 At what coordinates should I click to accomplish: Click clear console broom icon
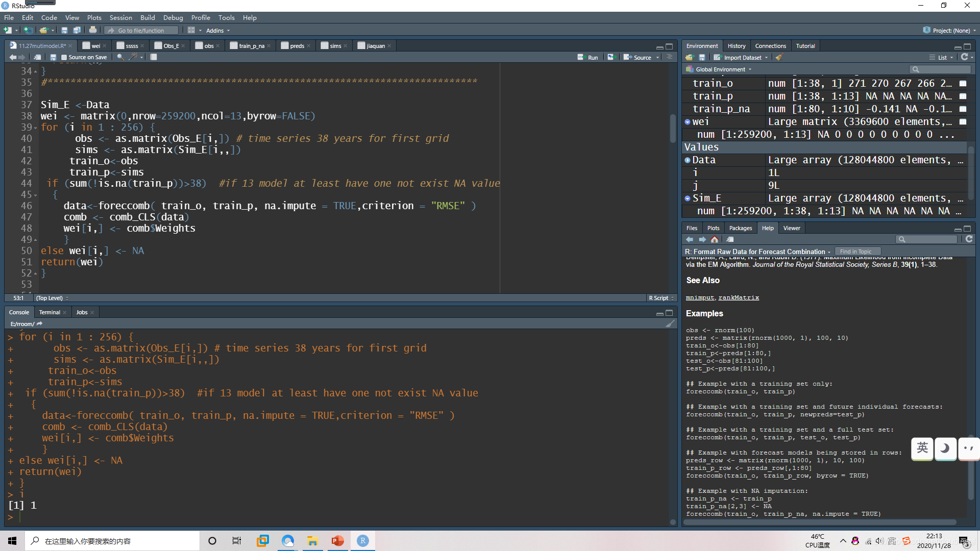(670, 324)
